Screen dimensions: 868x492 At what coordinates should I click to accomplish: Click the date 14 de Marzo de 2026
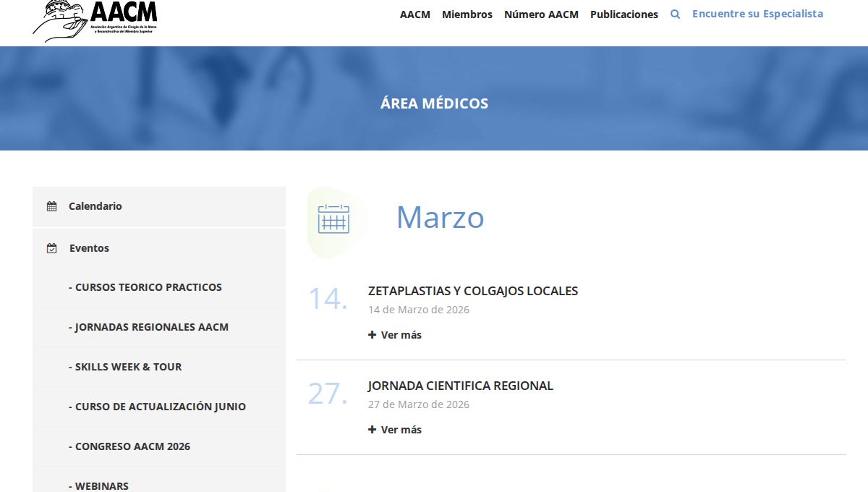(419, 310)
